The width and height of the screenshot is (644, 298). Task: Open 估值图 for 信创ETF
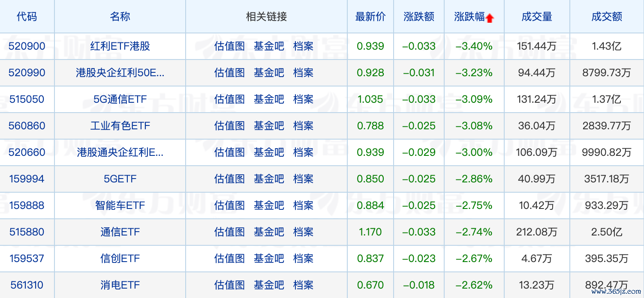pyautogui.click(x=229, y=259)
